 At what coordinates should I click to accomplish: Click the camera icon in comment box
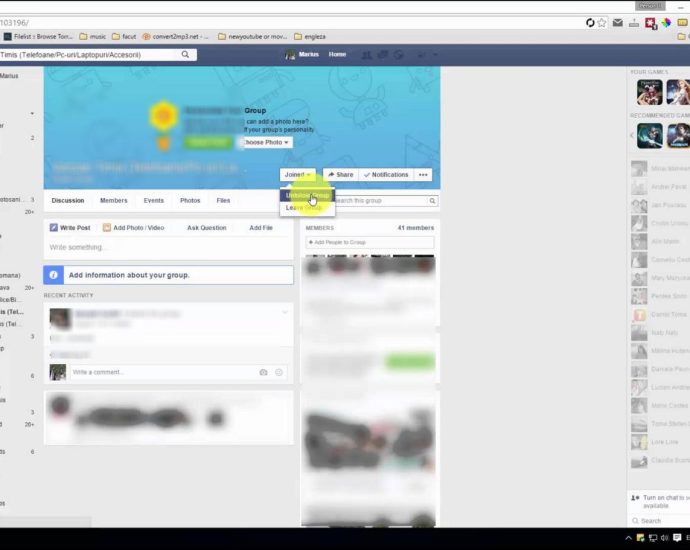[263, 372]
